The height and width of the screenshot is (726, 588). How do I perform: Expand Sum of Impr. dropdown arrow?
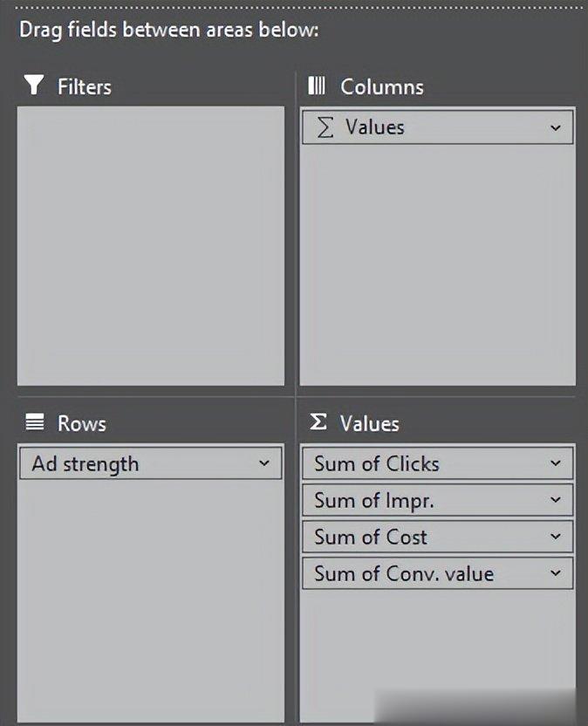coord(556,501)
